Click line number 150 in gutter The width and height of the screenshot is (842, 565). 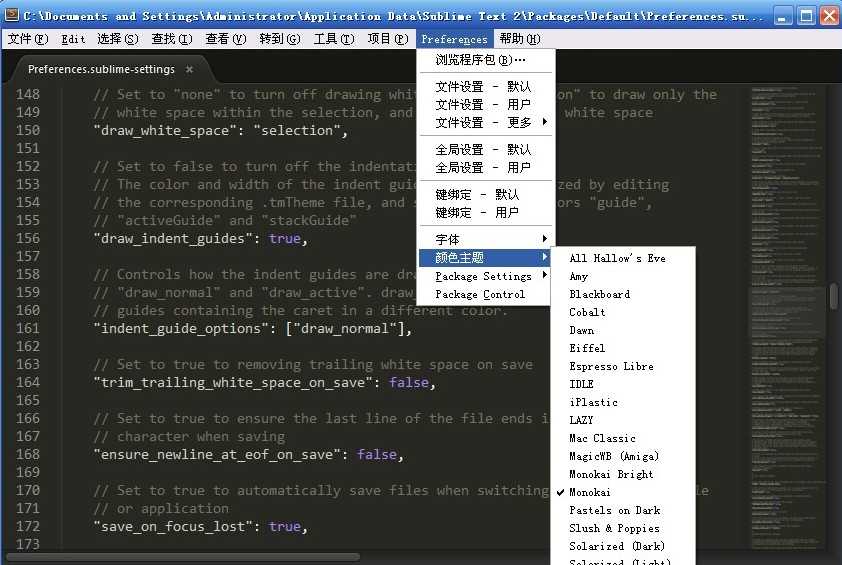pos(28,131)
